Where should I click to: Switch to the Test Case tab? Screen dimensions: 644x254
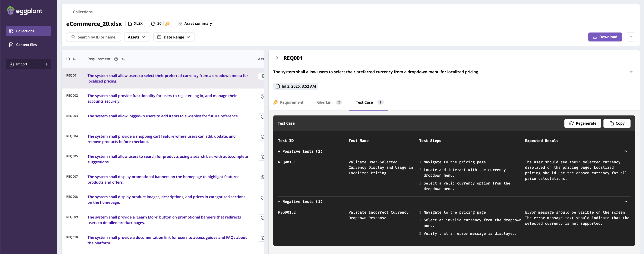369,102
